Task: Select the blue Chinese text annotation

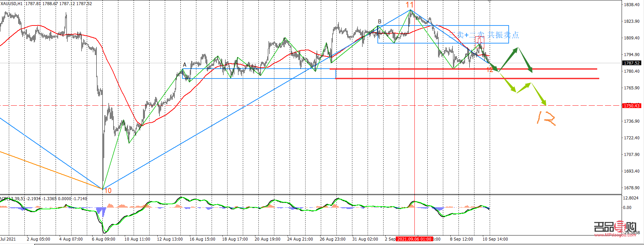Action: tap(485, 35)
